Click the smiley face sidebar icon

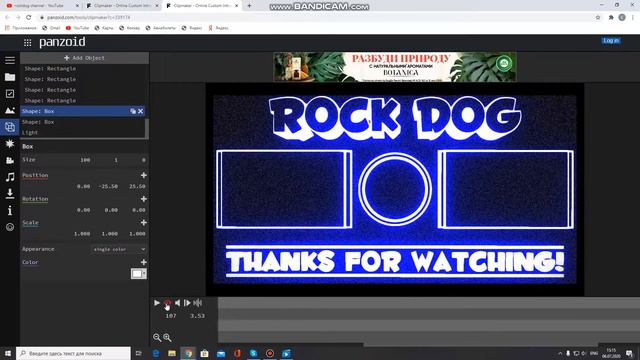[x=10, y=227]
